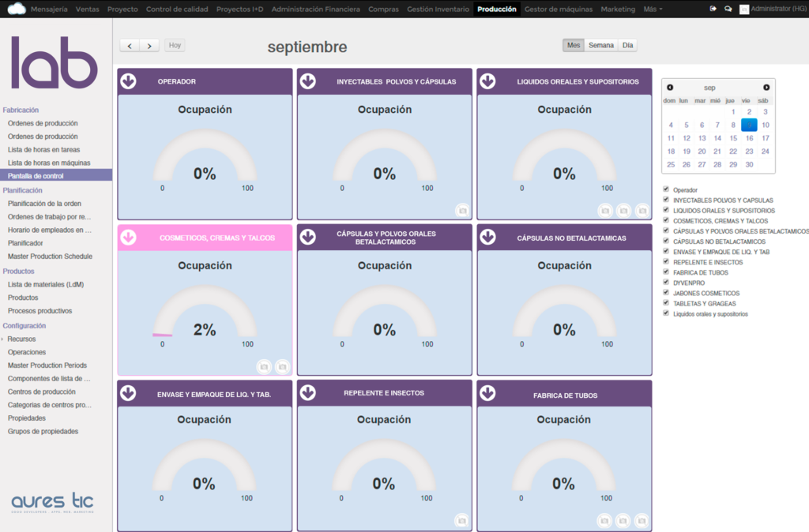Uncheck the Operador filter checkbox
The width and height of the screenshot is (809, 532).
coord(666,189)
